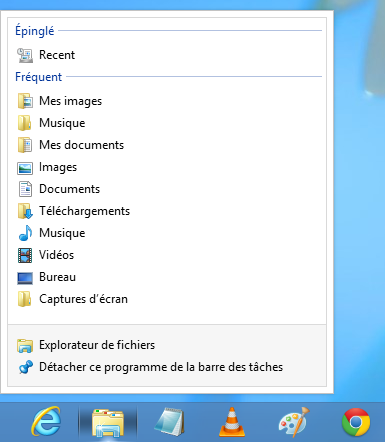
Task: Open the Bureau entry
Action: coord(167,277)
